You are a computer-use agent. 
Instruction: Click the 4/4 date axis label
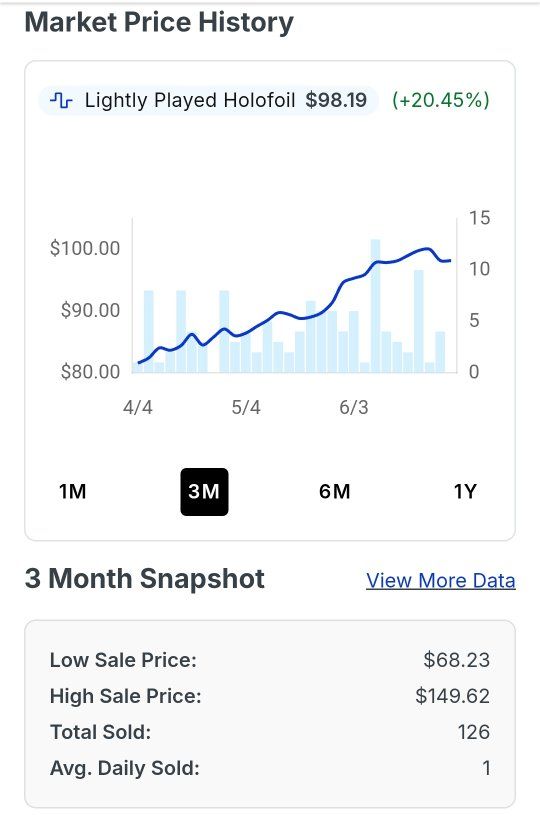pyautogui.click(x=138, y=408)
